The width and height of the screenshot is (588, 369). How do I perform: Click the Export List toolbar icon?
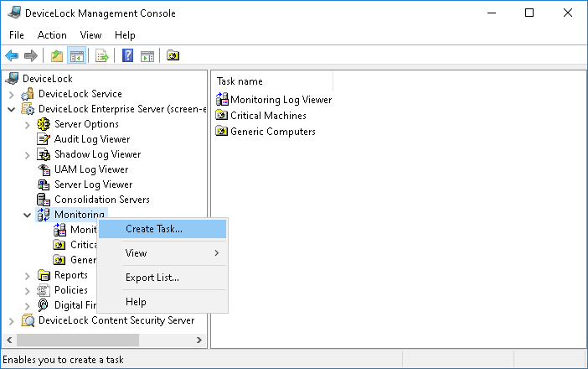point(101,56)
